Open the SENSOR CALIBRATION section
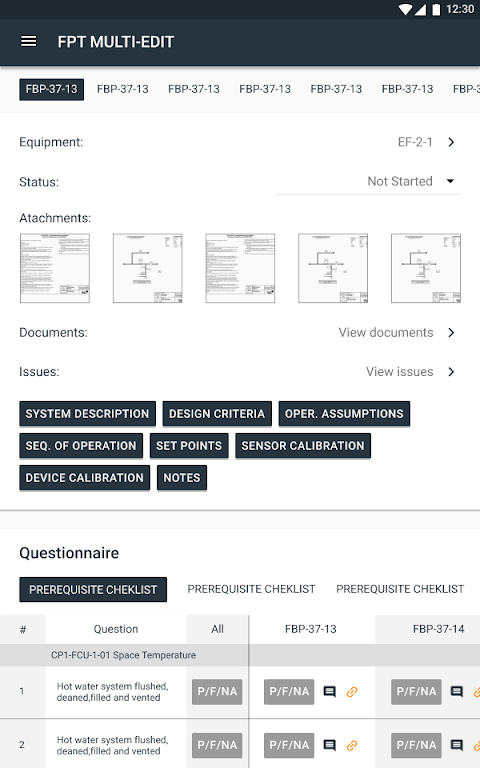Image resolution: width=480 pixels, height=768 pixels. tap(303, 445)
